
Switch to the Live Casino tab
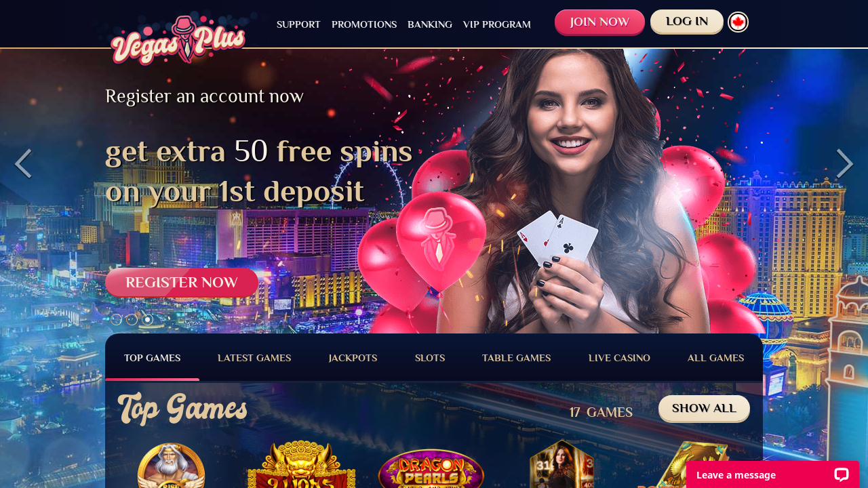[619, 358]
